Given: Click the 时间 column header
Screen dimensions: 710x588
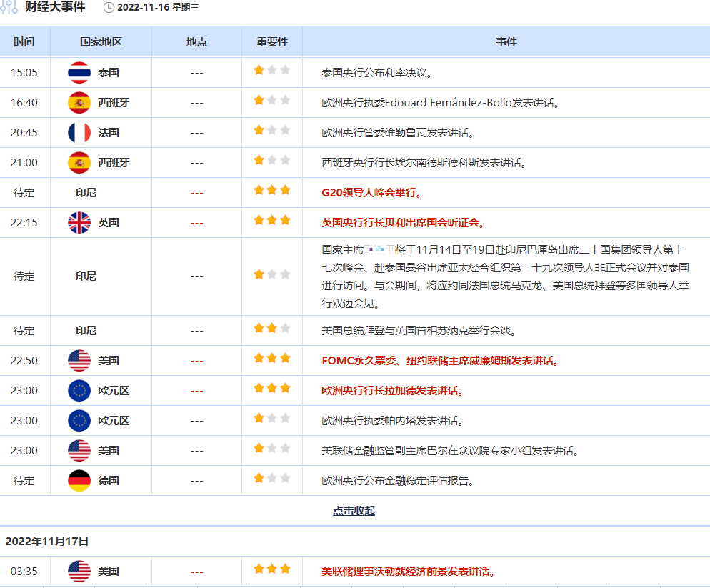Looking at the screenshot, I should point(24,42).
